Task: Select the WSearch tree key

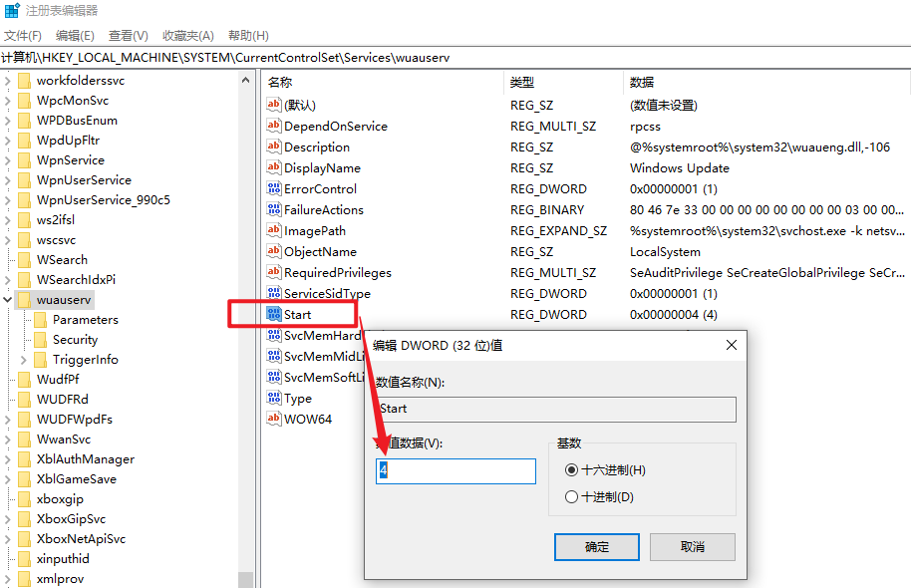Action: pos(62,260)
